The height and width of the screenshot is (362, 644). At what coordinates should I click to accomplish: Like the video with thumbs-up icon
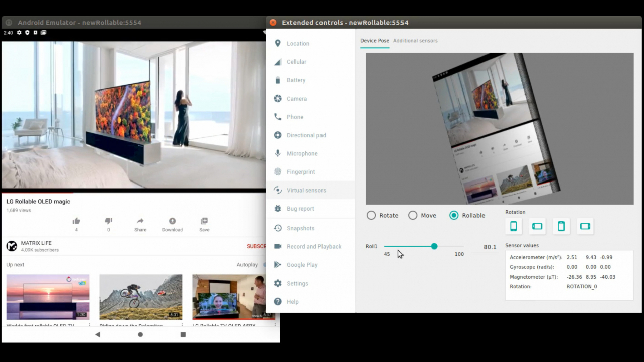point(76,221)
